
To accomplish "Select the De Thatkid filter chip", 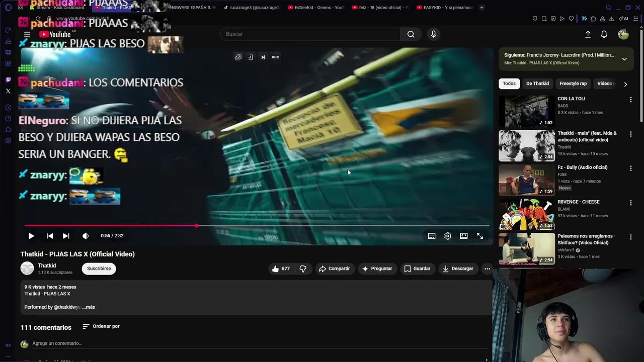I will [x=537, y=83].
